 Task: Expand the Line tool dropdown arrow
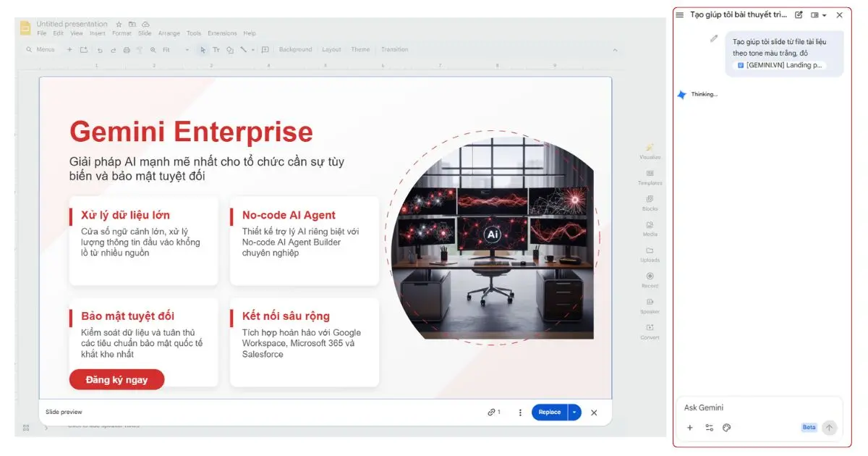[x=252, y=50]
